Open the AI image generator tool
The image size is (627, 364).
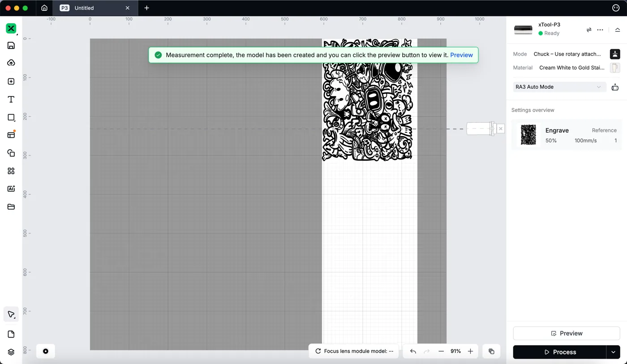coord(11,188)
